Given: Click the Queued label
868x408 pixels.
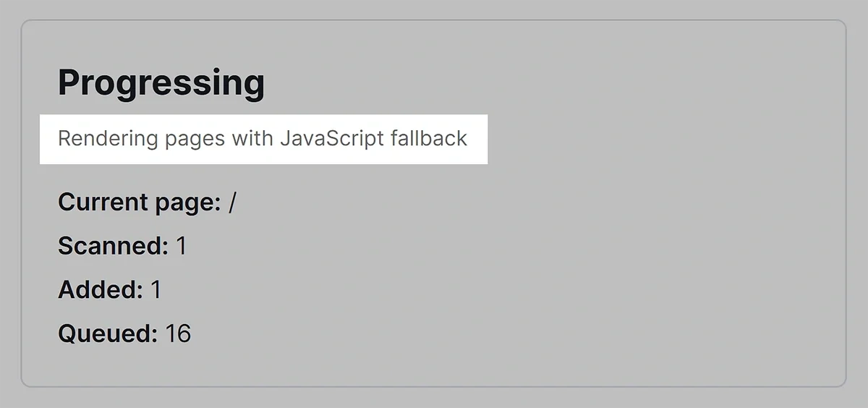Looking at the screenshot, I should click(x=108, y=333).
